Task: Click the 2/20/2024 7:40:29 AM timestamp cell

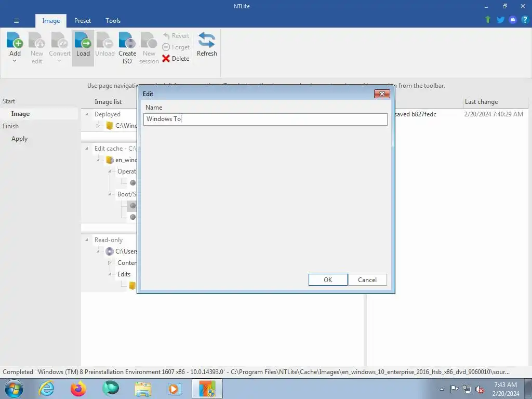Action: (494, 114)
